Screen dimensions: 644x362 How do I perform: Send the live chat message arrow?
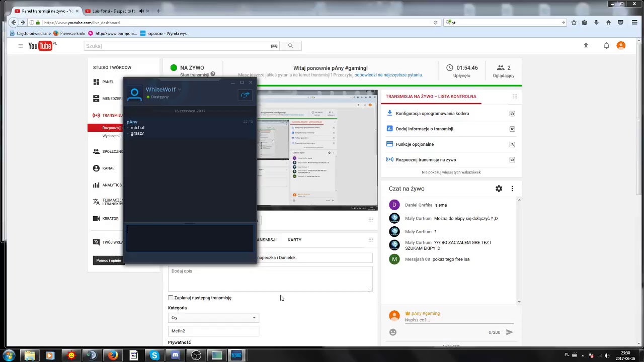click(x=509, y=332)
